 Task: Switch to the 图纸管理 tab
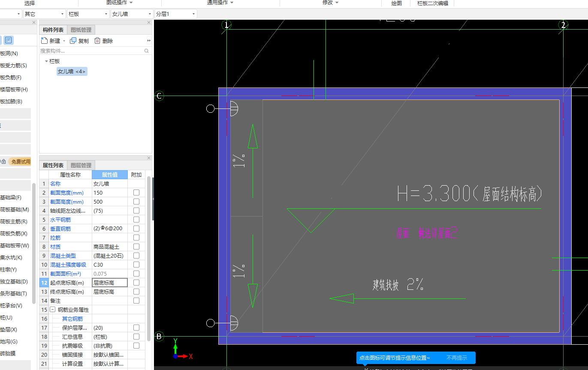click(81, 30)
